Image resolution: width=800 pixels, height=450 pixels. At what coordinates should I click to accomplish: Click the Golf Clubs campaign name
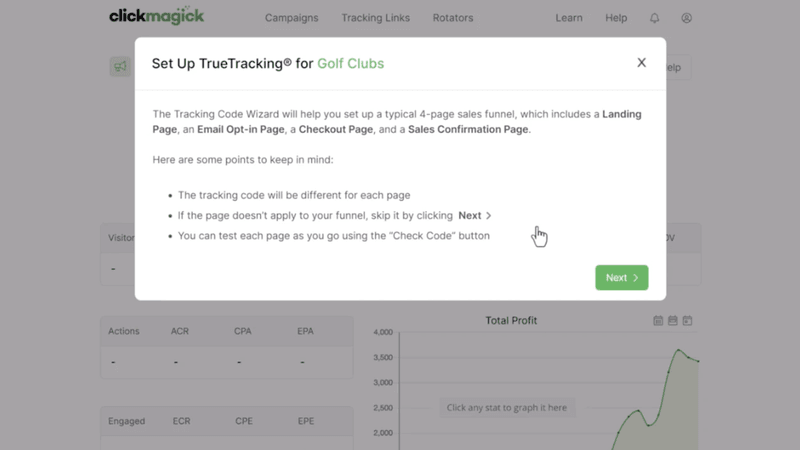click(350, 63)
